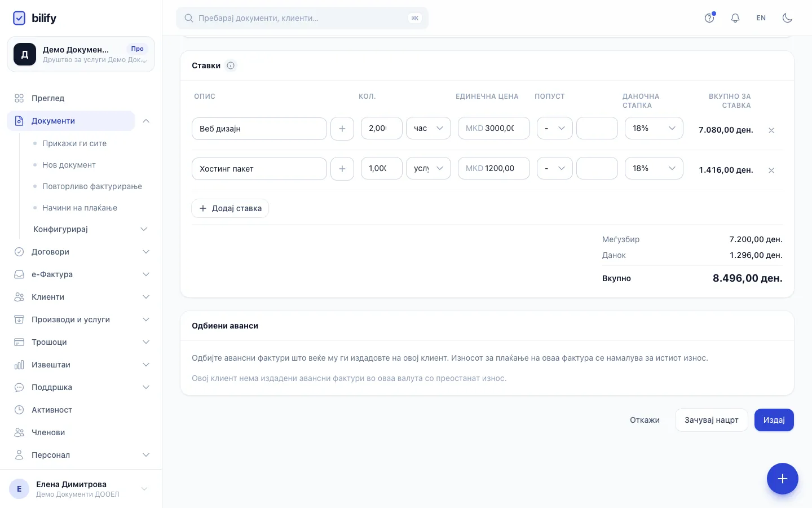Open tax rate dropdown for Веб дизајн
The width and height of the screenshot is (812, 508).
point(654,128)
